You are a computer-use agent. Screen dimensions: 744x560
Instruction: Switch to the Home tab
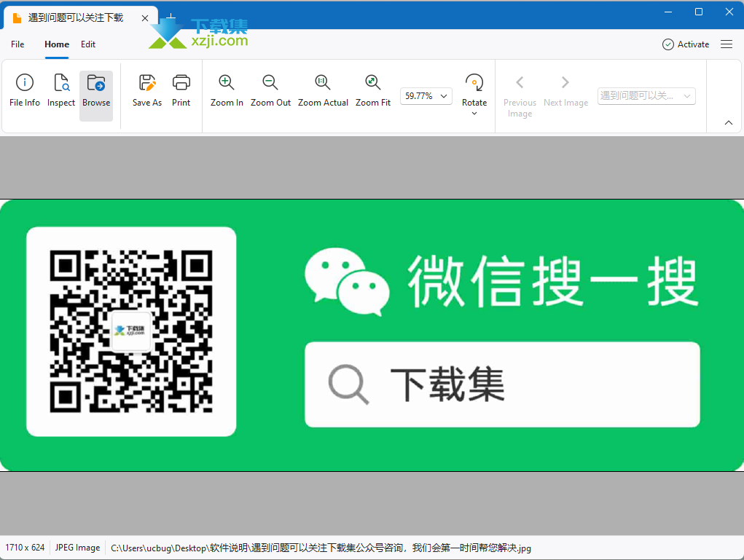57,44
